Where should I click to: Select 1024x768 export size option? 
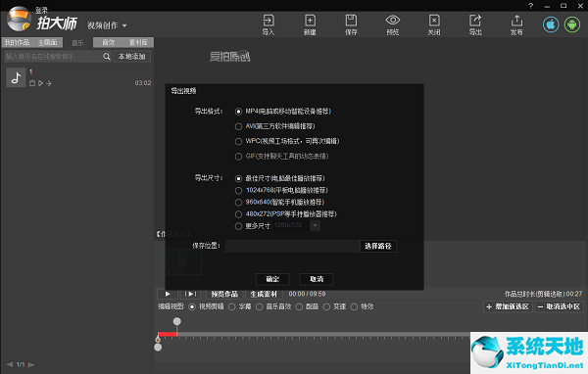(238, 191)
